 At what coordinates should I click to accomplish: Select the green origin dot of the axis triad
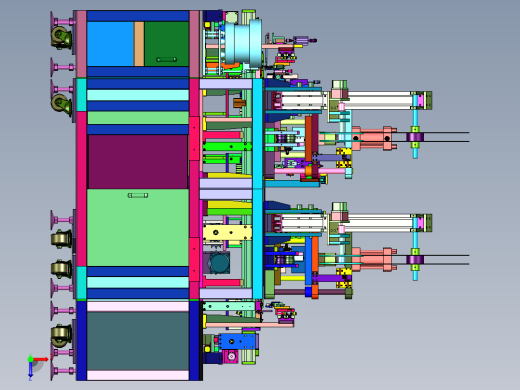pos(30,359)
